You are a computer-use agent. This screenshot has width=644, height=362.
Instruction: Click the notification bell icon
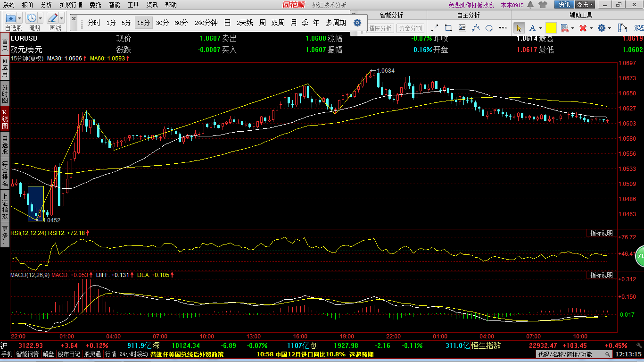[x=530, y=5]
